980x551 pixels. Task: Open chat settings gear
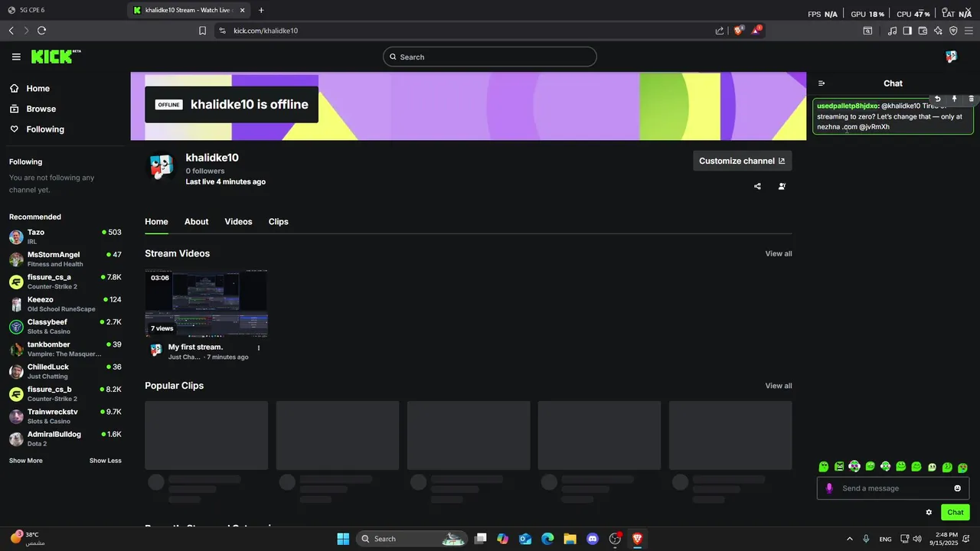929,513
